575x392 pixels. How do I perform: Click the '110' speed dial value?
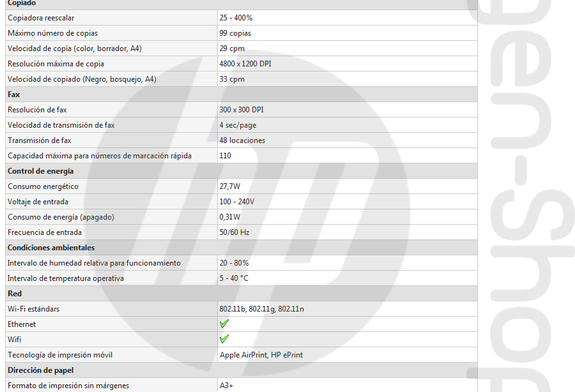(x=225, y=156)
